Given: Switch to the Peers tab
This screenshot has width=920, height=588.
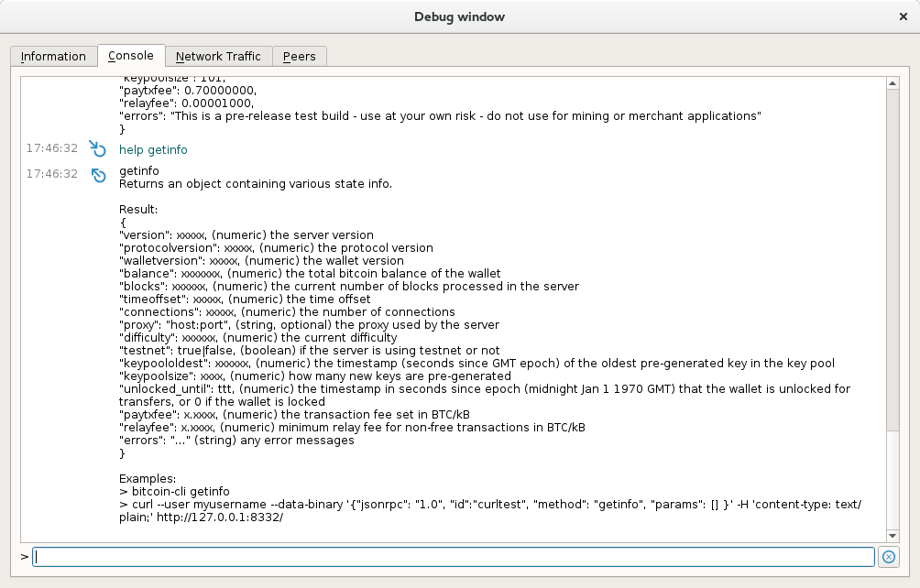Looking at the screenshot, I should (x=300, y=56).
